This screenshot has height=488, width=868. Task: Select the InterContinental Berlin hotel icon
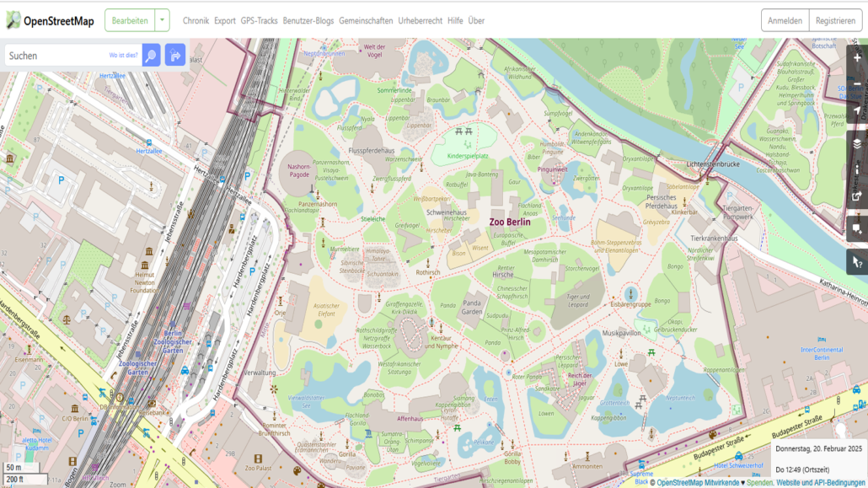[822, 340]
